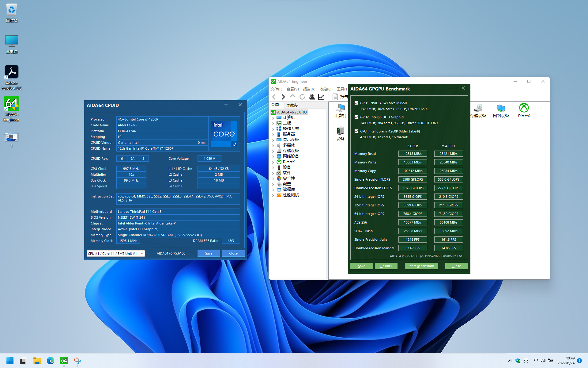Select the AIDA64 Engineer desktop shortcut

[12, 109]
